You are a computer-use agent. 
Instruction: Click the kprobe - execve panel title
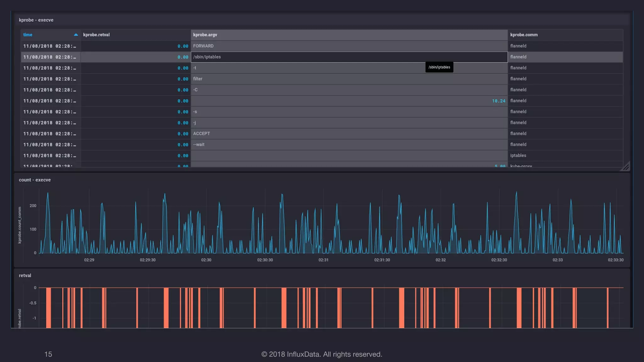[x=36, y=20]
